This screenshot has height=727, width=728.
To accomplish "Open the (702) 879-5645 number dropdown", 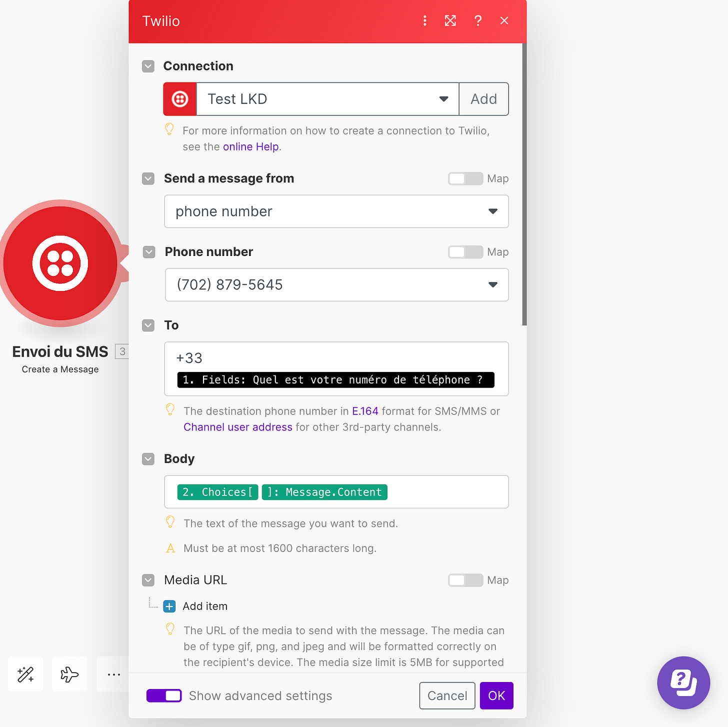I will tap(337, 285).
